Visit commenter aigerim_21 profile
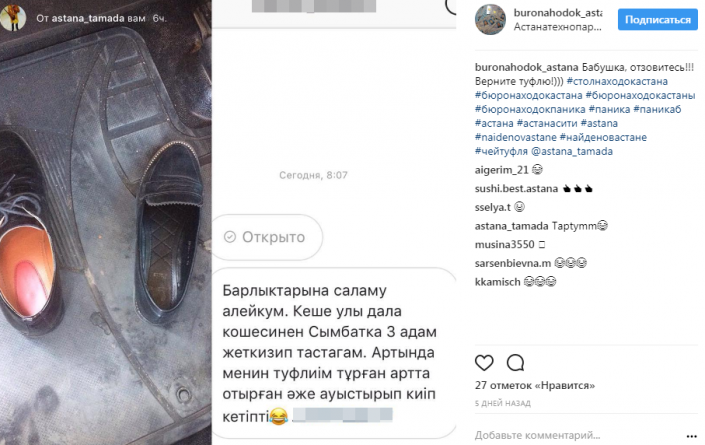The image size is (705, 445). point(501,170)
